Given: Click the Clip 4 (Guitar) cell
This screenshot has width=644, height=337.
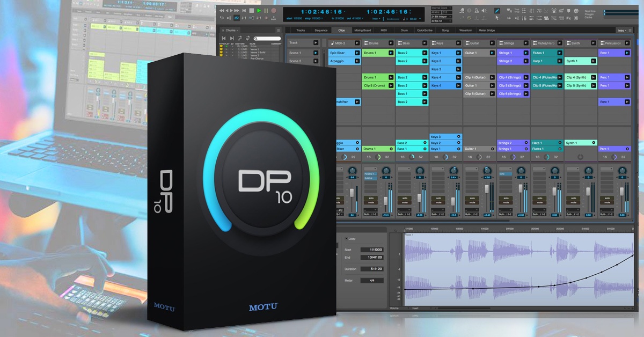Looking at the screenshot, I should point(475,77).
